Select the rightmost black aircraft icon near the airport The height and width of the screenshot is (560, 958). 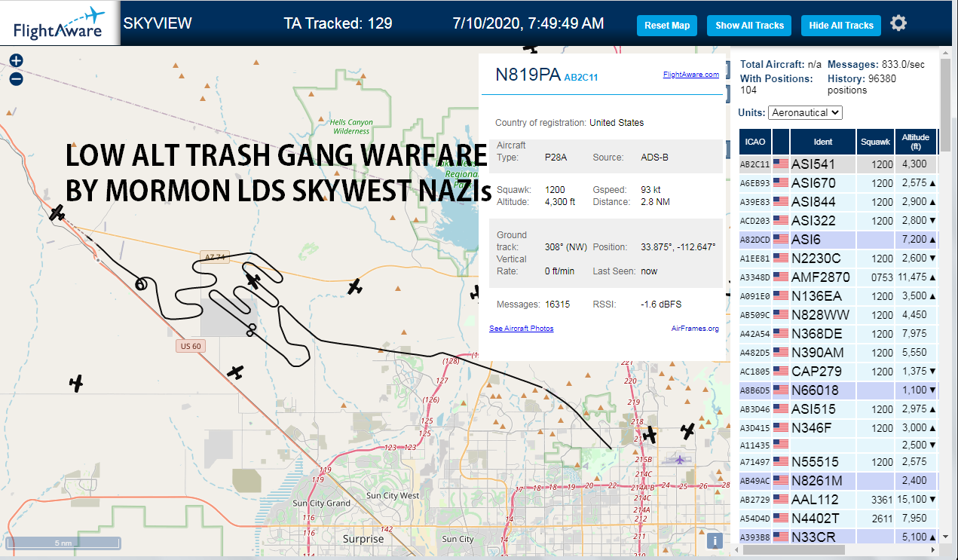pos(687,430)
